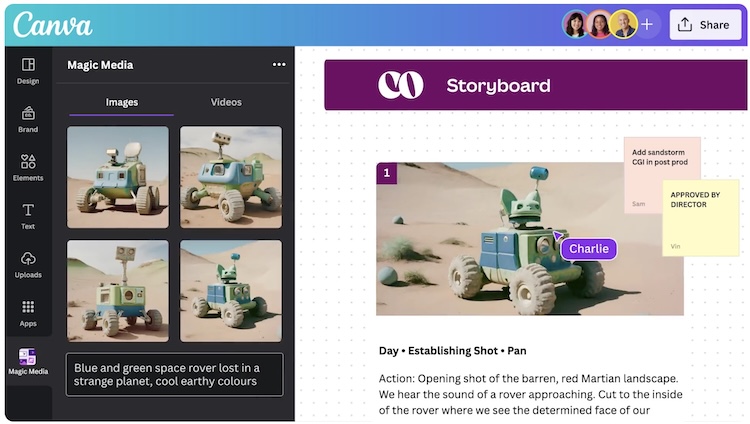Click the Magic Media prompt text field
750x424 pixels.
click(x=175, y=375)
